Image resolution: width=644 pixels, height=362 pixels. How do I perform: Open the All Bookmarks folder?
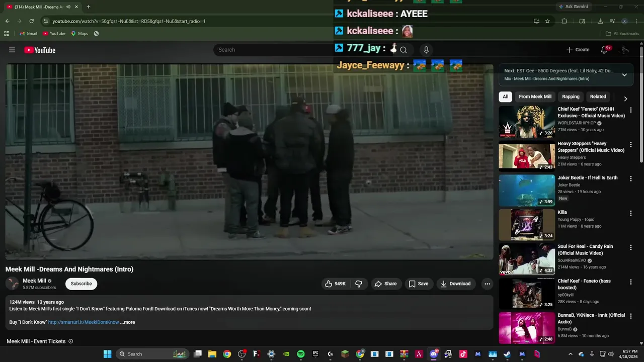pyautogui.click(x=622, y=34)
